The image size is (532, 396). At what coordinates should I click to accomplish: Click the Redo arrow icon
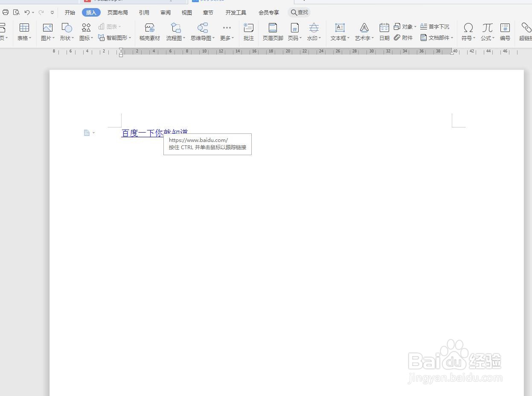click(41, 12)
